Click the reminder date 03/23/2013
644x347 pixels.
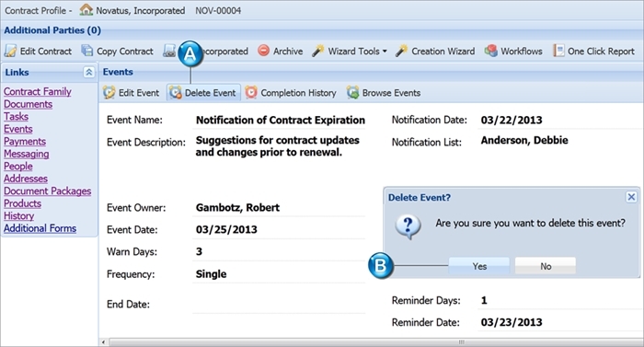(x=512, y=322)
